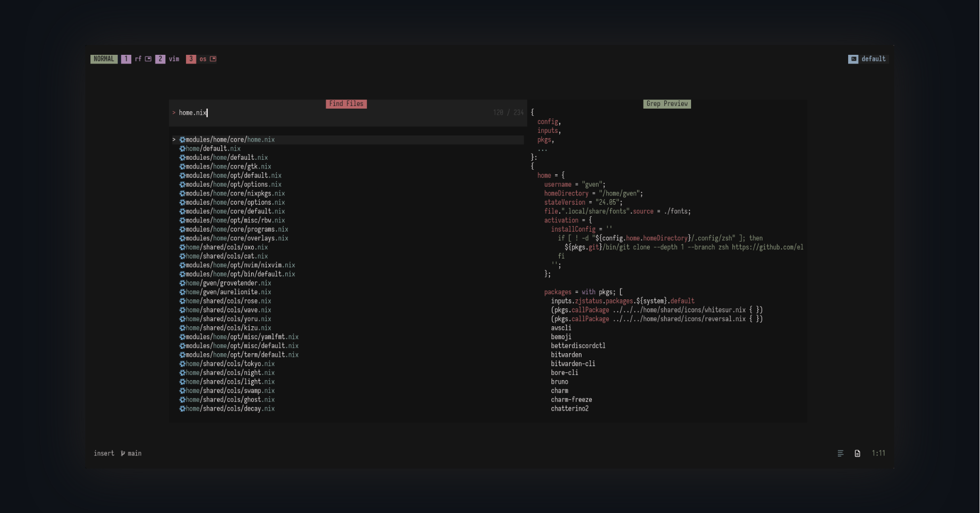Image resolution: width=980 pixels, height=513 pixels.
Task: Click the file document icon in statusline
Action: coord(857,454)
